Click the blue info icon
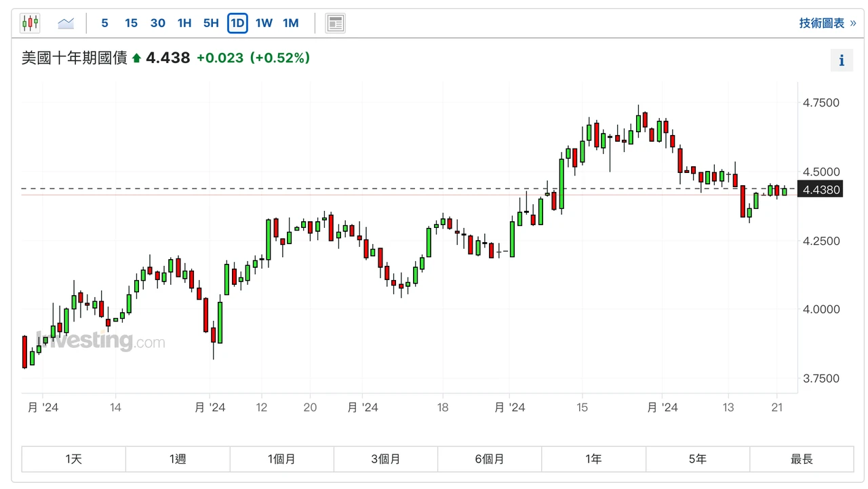Screen dimensions: 868x489 (x=842, y=60)
